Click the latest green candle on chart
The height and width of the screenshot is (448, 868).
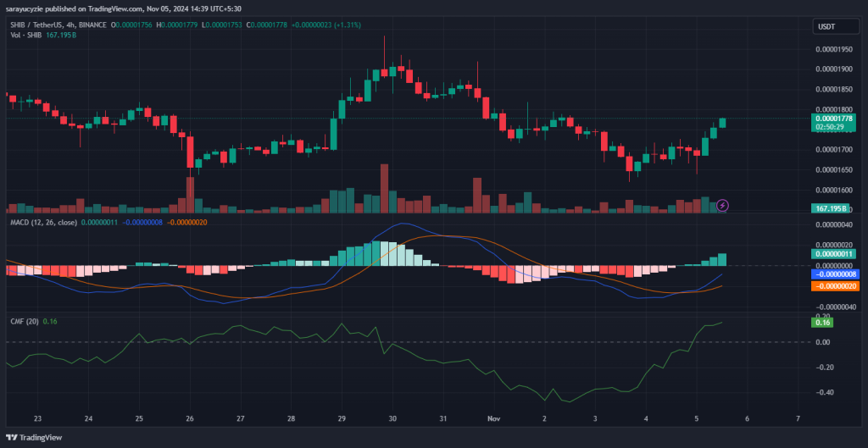point(722,123)
